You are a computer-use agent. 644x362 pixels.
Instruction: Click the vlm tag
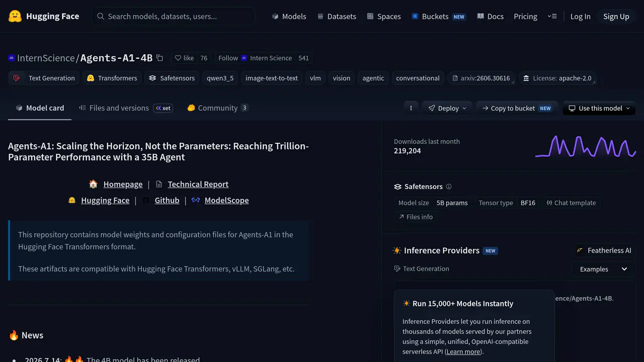(x=315, y=78)
